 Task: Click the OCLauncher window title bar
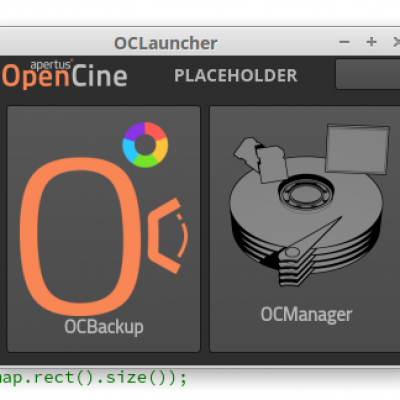coord(166,43)
